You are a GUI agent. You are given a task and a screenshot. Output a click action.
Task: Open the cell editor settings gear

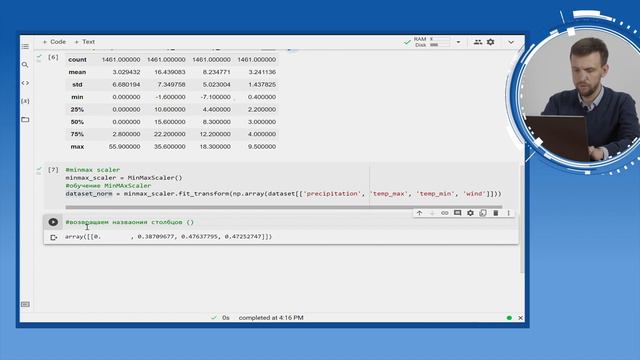(x=470, y=213)
